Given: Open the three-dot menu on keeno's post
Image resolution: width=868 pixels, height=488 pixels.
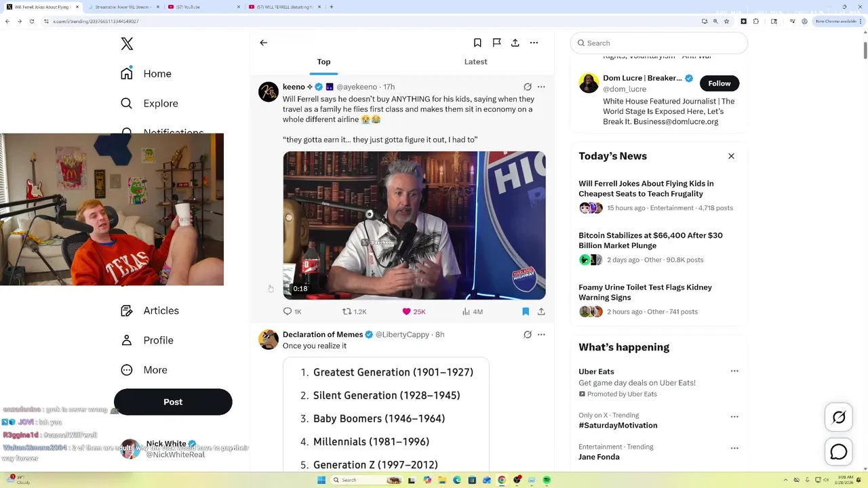Looking at the screenshot, I should [x=541, y=87].
